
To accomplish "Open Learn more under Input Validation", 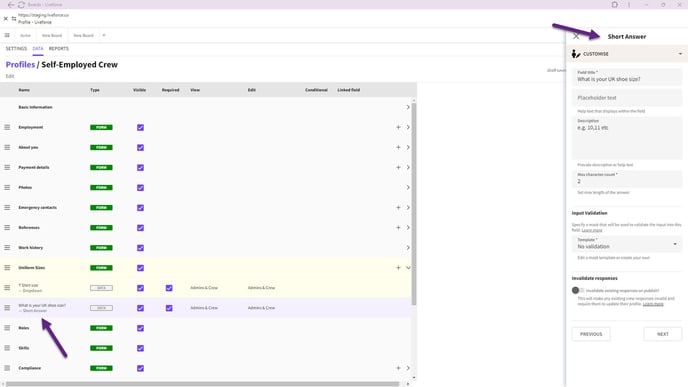I will pos(592,230).
